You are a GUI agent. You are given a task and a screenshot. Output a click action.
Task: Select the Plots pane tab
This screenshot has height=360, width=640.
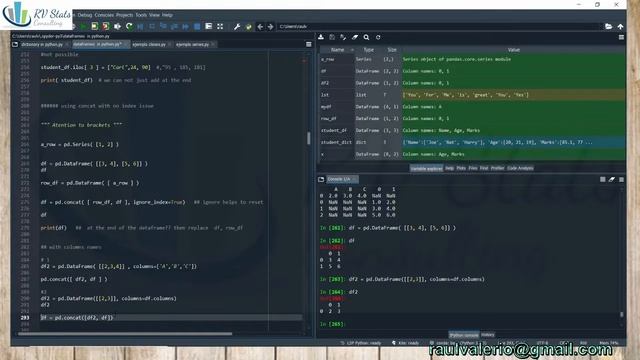461,168
